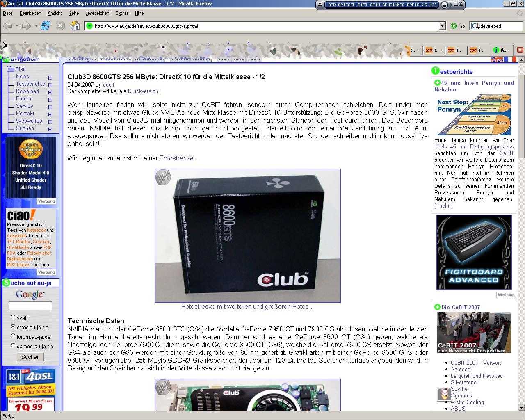Open the URL bar history dropdown
Viewport: 525px width, 420px height.
coord(442,26)
